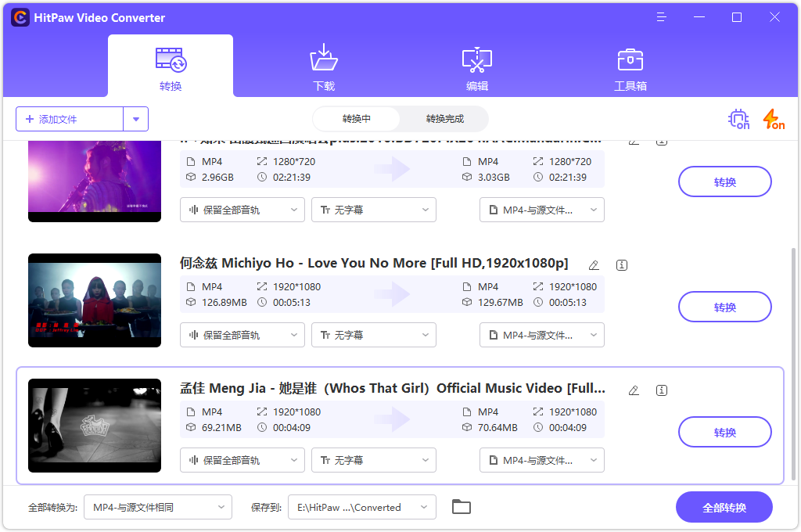This screenshot has height=532, width=801.
Task: Convert the Meng Jia video with 转换
Action: tap(725, 432)
